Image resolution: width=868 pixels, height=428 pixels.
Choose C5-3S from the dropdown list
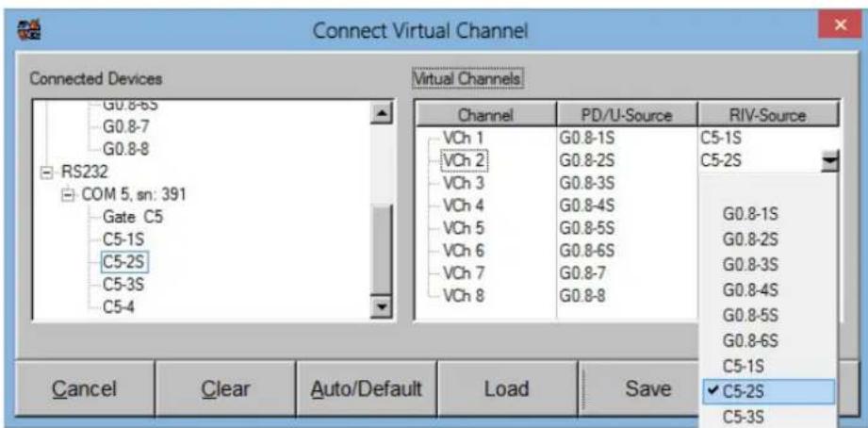pyautogui.click(x=743, y=417)
